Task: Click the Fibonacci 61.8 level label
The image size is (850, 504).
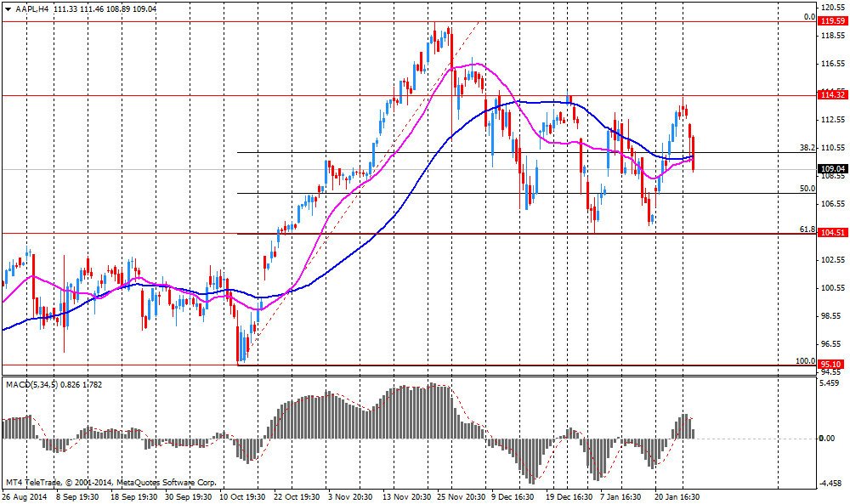Action: click(807, 229)
